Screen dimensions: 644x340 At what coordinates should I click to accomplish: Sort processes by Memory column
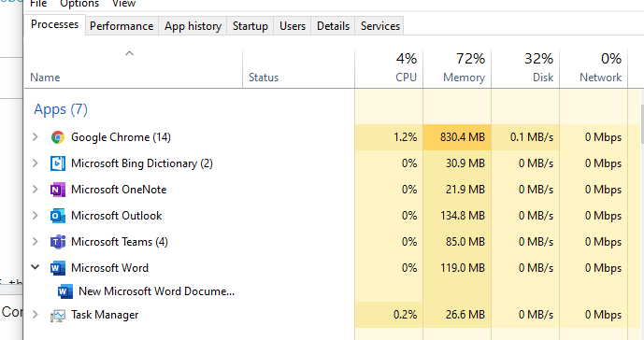click(x=457, y=68)
